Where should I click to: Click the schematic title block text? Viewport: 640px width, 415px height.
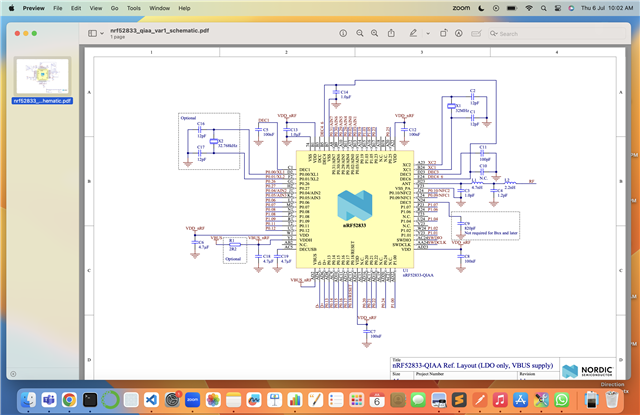coord(473,365)
